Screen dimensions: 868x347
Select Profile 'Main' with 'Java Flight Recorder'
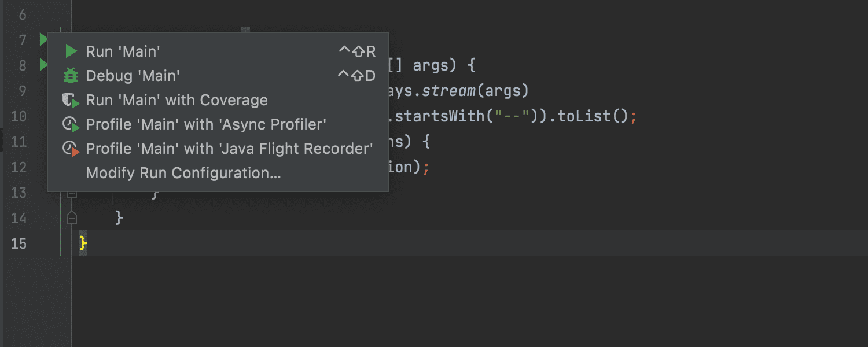tap(229, 148)
